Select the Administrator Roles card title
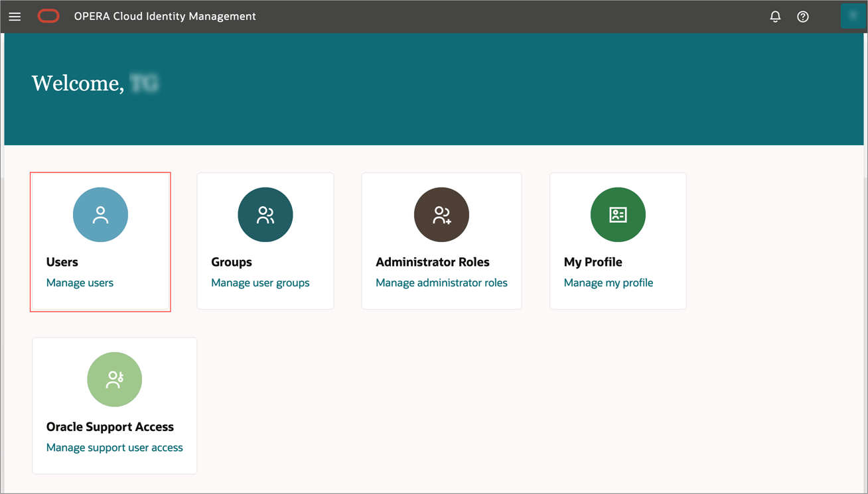 [x=433, y=262]
